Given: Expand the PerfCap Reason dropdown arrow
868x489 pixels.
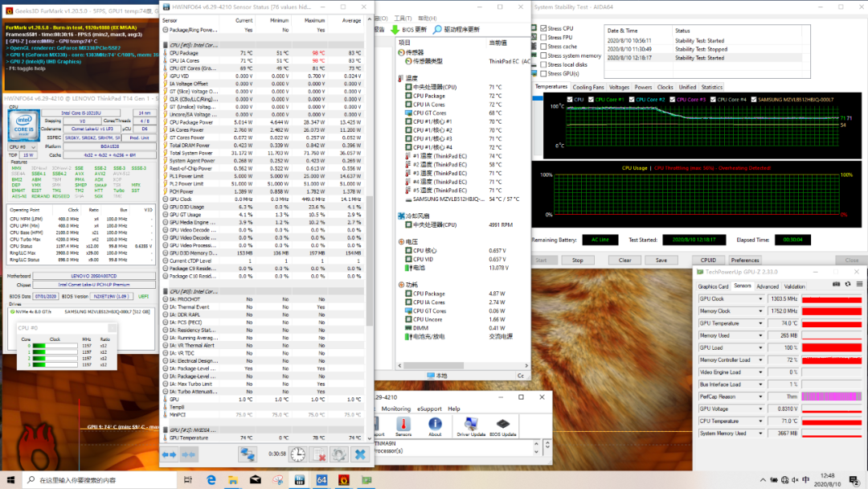Looking at the screenshot, I should (x=761, y=397).
